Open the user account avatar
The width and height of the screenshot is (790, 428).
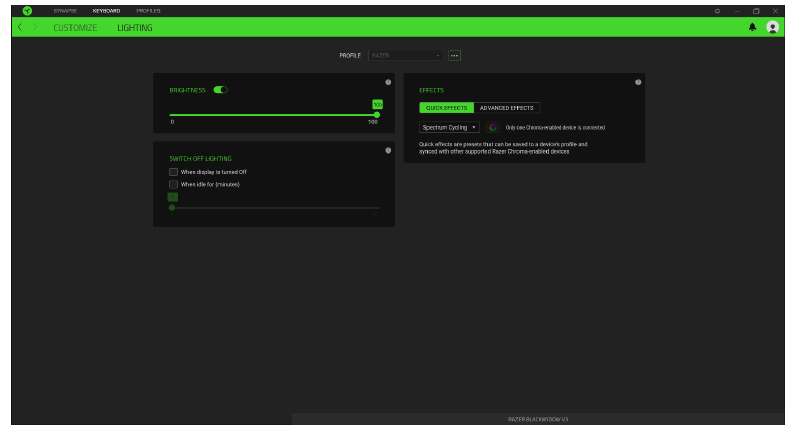[772, 27]
